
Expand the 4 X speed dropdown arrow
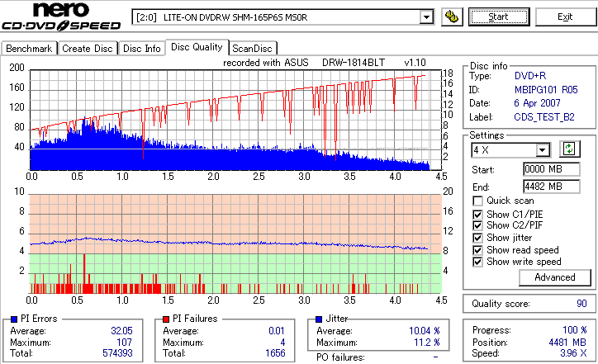(x=542, y=150)
